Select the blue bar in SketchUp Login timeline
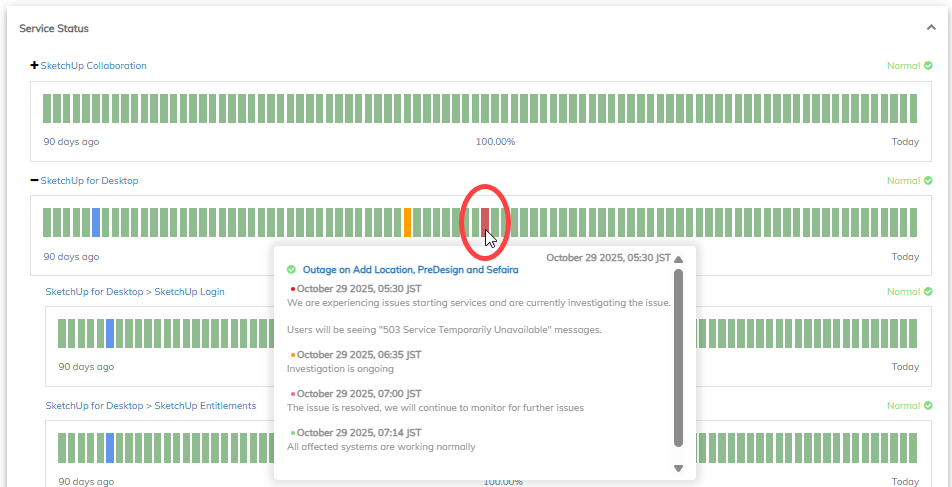Image resolution: width=952 pixels, height=487 pixels. 110,333
